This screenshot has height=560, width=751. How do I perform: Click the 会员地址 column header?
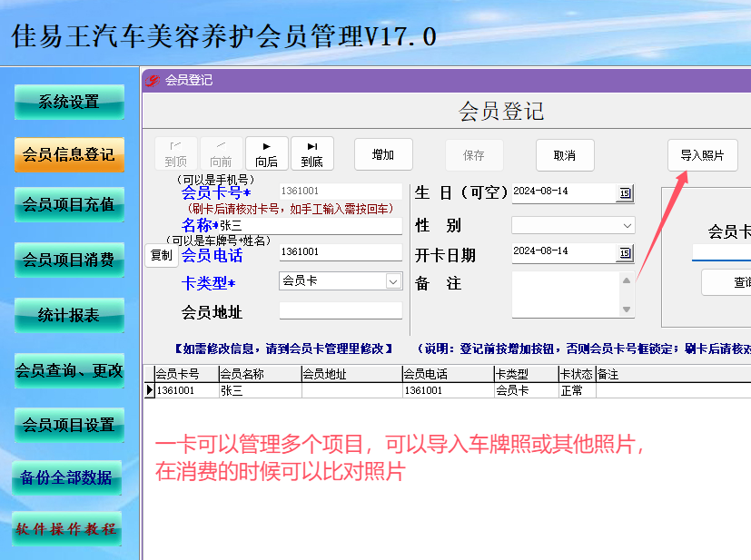pyautogui.click(x=352, y=374)
